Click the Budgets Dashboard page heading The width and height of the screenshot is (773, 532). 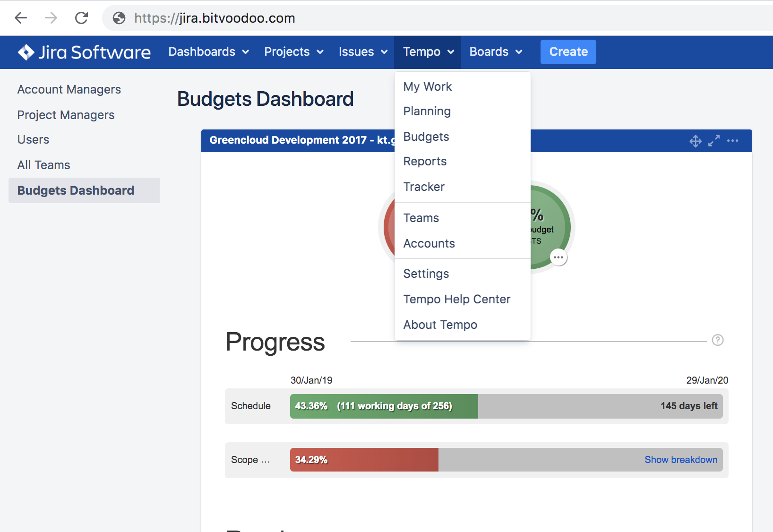(x=266, y=99)
